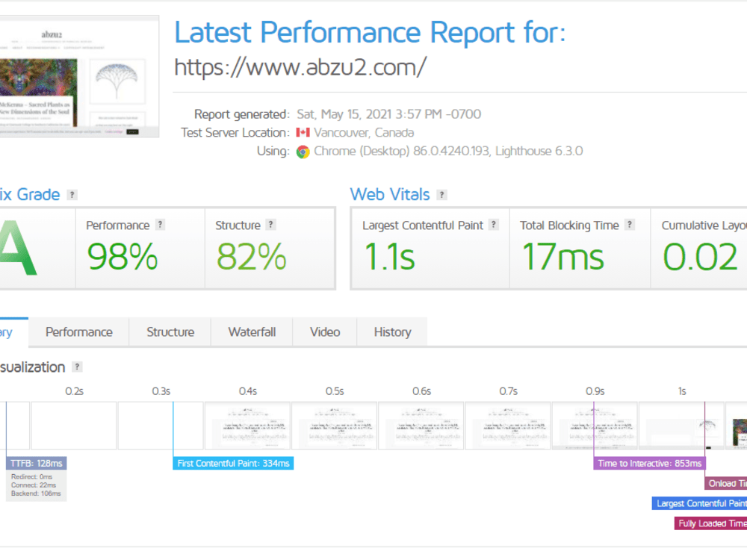
Task: Click the Largest Contentful Paint label
Action: tap(423, 225)
